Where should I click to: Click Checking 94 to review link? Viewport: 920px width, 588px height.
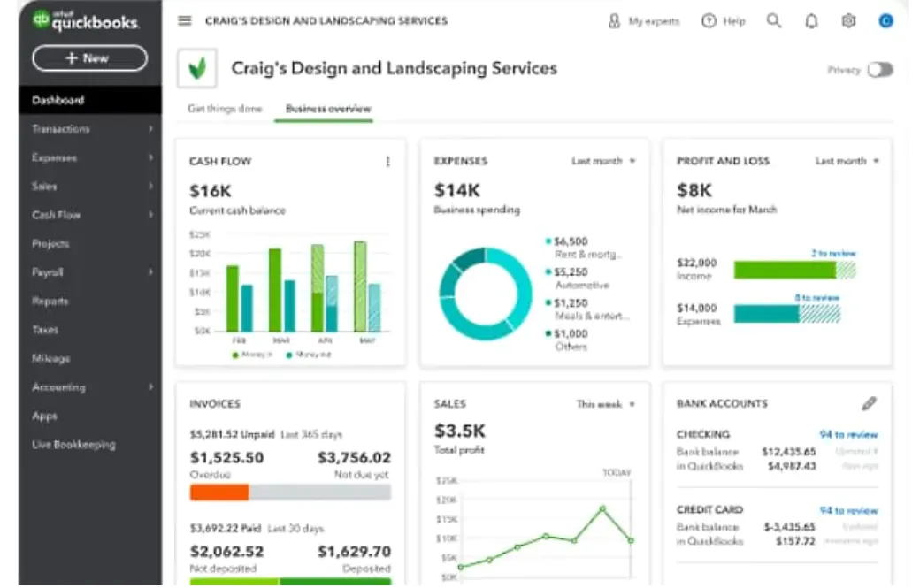pos(848,434)
